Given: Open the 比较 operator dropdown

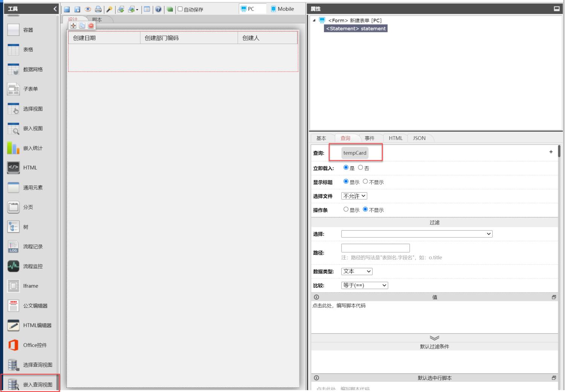Looking at the screenshot, I should coord(364,285).
